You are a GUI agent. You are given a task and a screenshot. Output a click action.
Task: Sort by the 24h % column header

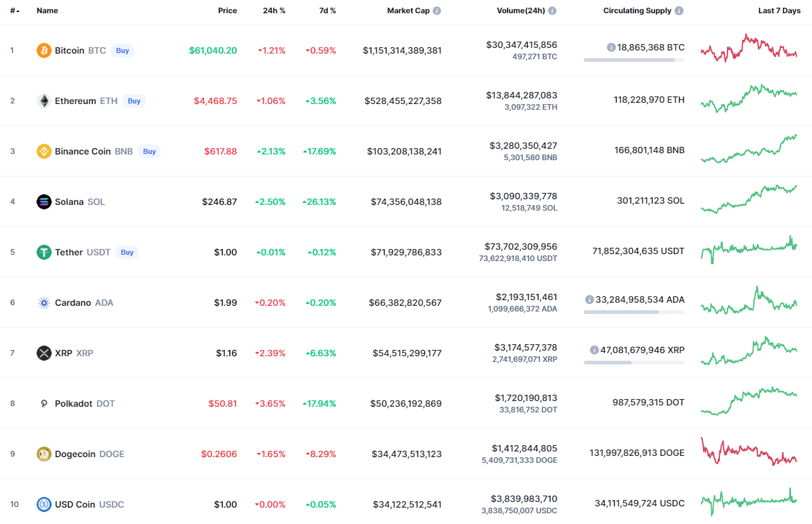274,11
